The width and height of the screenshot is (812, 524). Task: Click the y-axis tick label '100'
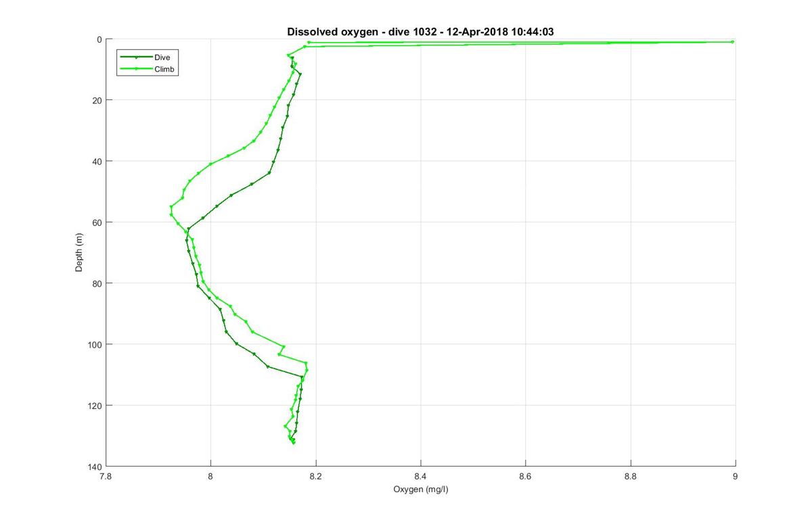coord(95,344)
